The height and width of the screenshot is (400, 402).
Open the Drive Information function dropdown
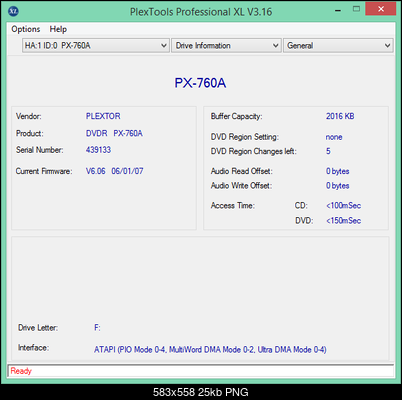point(226,45)
